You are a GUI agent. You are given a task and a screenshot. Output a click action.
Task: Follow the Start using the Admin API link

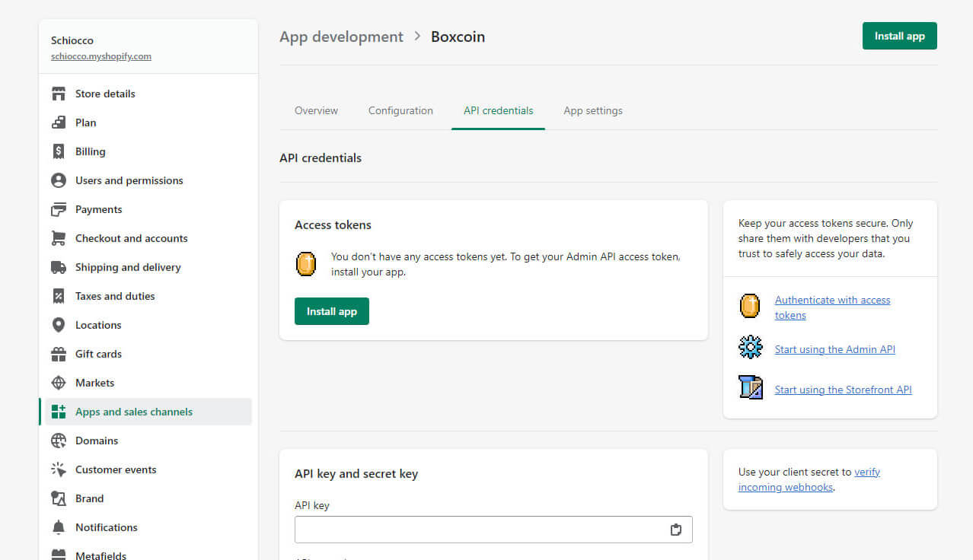coord(834,349)
